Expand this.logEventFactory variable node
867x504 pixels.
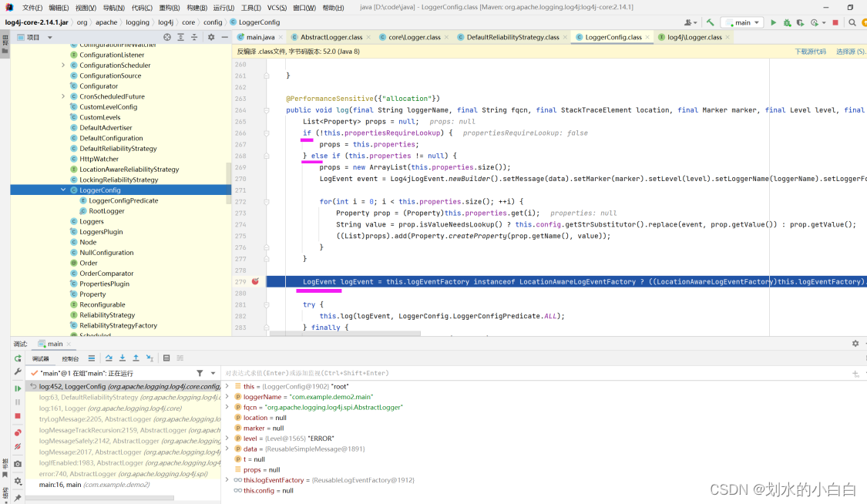tap(227, 479)
